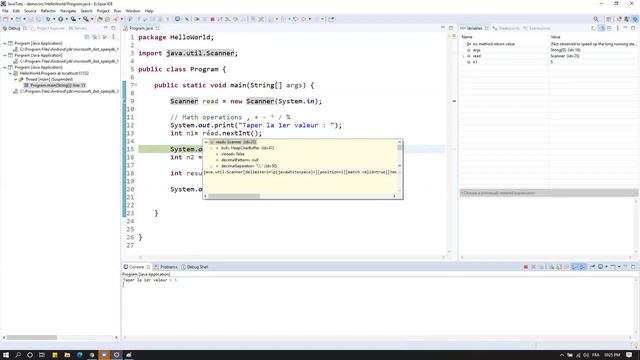
Task: Select the args variable row
Action: [x=548, y=50]
